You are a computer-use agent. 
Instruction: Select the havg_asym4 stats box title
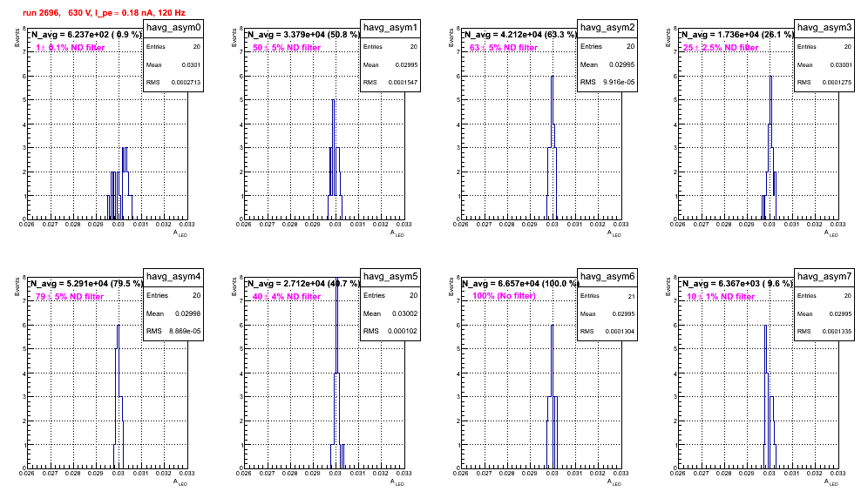(173, 276)
